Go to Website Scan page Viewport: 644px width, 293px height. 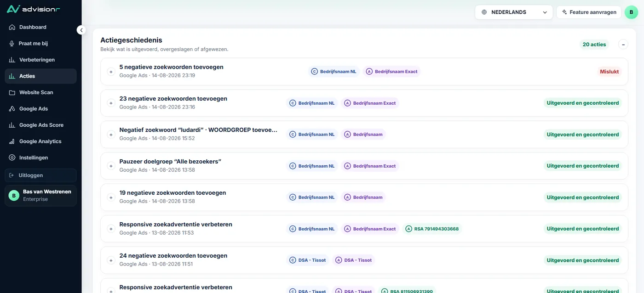point(40,92)
